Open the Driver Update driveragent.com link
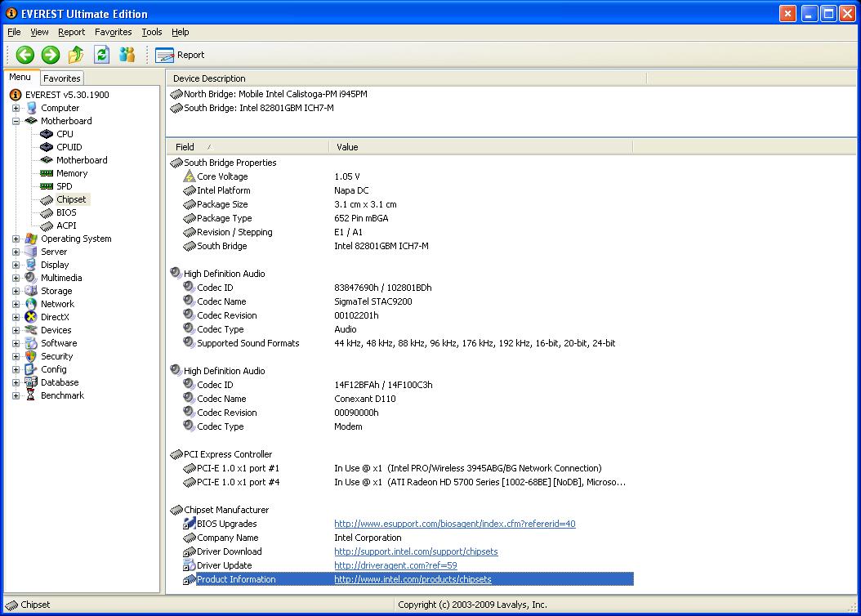Viewport: 861px width, 616px height. click(395, 565)
